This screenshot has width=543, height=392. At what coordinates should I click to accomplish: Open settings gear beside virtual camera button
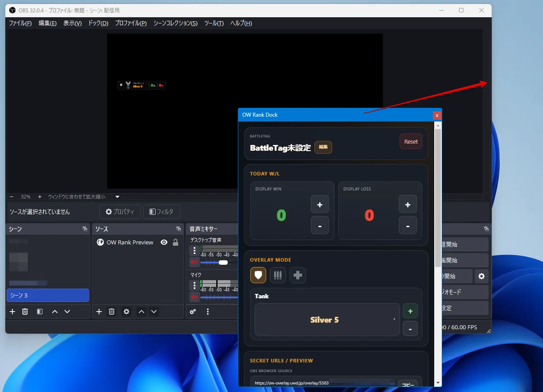pyautogui.click(x=482, y=276)
